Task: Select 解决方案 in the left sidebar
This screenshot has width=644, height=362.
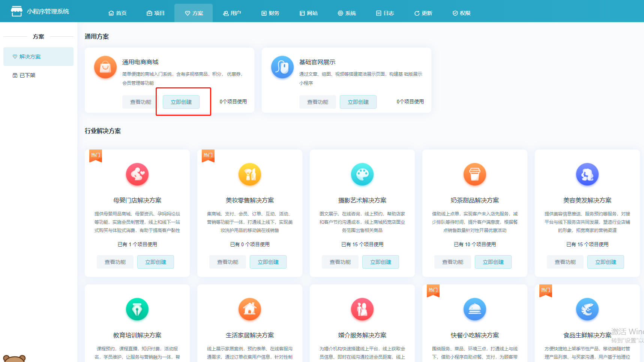Action: coord(30,57)
